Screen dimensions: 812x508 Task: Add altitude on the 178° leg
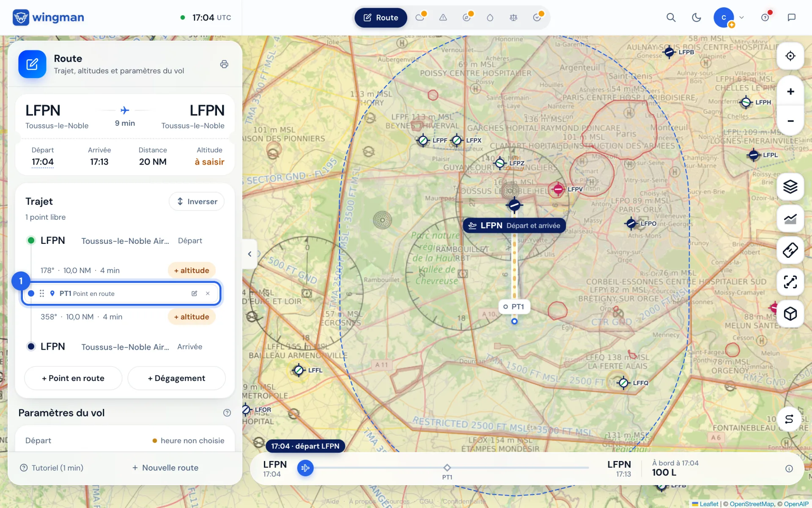click(192, 271)
